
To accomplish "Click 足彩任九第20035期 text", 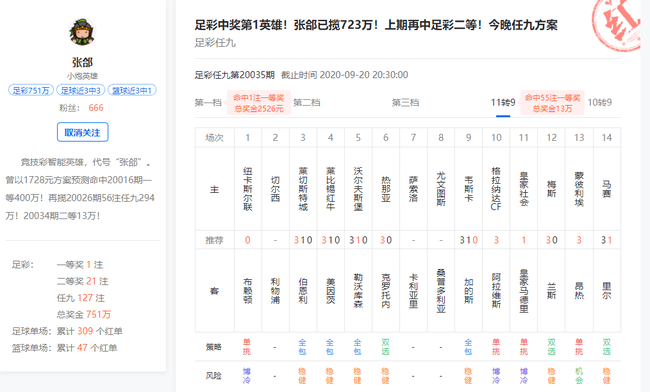I will click(235, 75).
